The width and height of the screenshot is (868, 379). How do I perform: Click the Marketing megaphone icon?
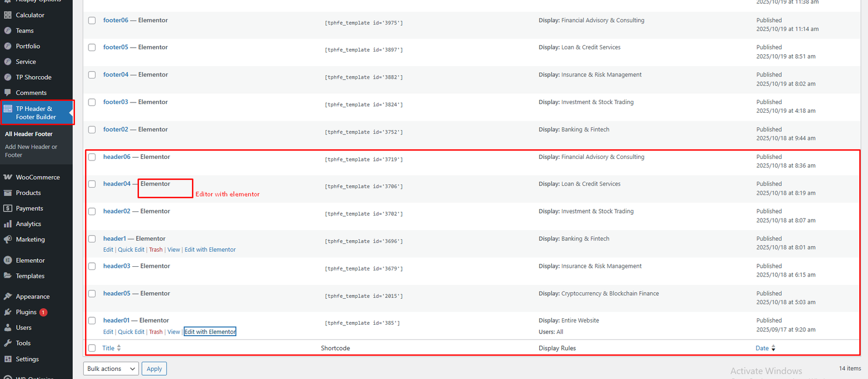tap(8, 240)
